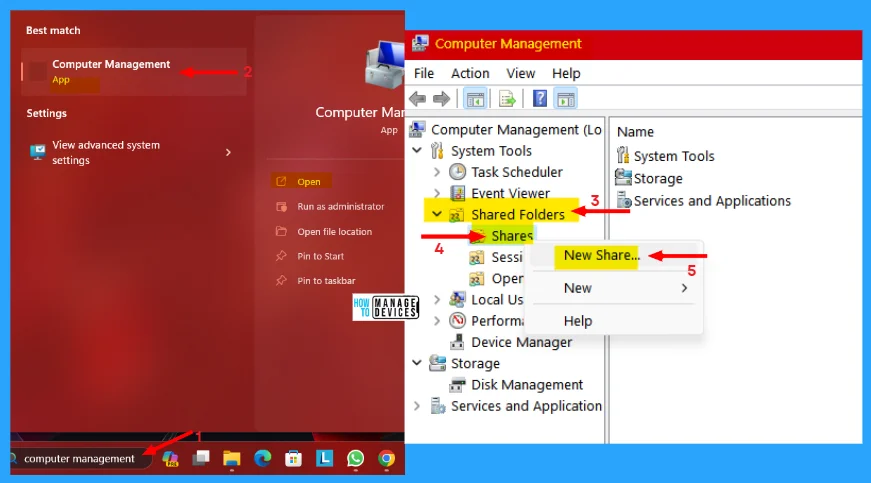The height and width of the screenshot is (483, 871).
Task: Click the Storage icon in right pane
Action: [623, 178]
